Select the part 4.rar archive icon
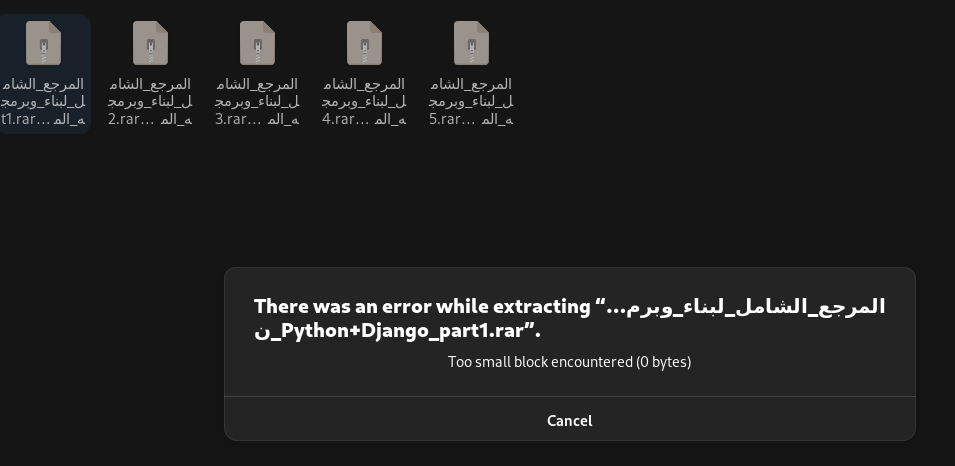The width and height of the screenshot is (955, 466). click(x=364, y=43)
